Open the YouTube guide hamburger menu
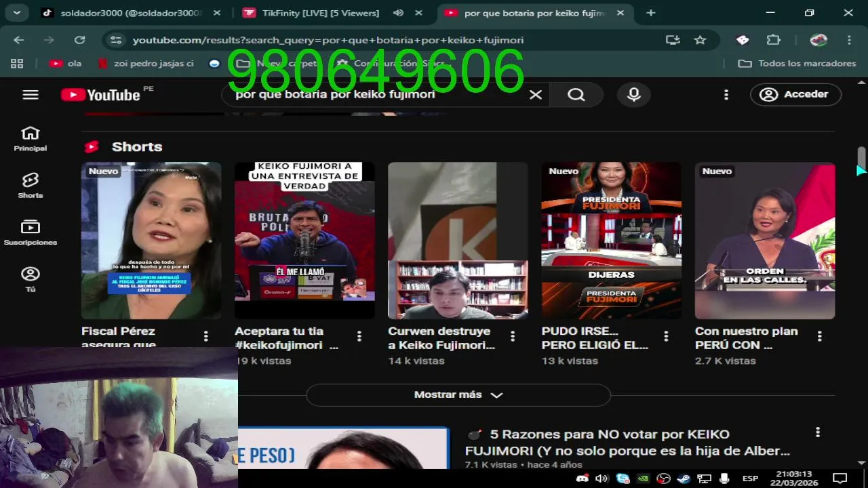868x488 pixels. pyautogui.click(x=31, y=95)
